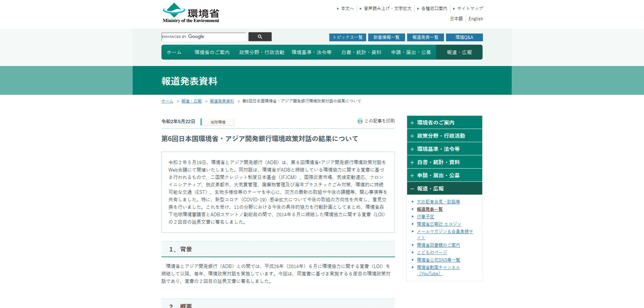This screenshot has height=308, width=644.
Task: Click the magnifying glass search button
Action: pos(260,37)
